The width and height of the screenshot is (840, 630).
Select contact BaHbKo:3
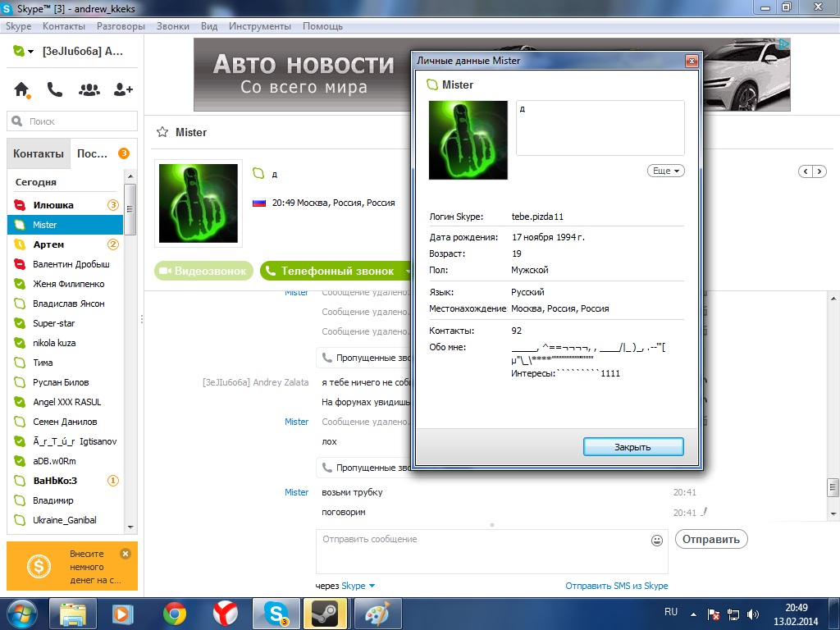coord(66,481)
